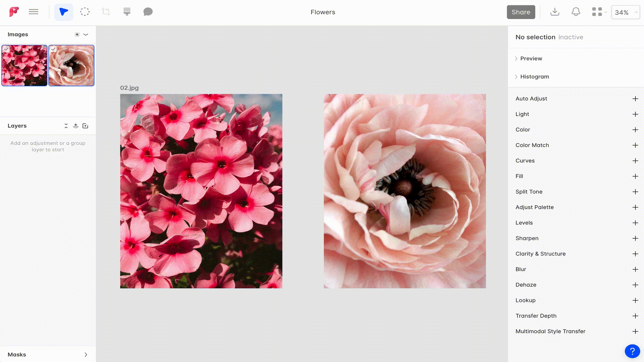Open the hamburger main menu
Viewport: 644px width, 362px height.
pos(34,12)
